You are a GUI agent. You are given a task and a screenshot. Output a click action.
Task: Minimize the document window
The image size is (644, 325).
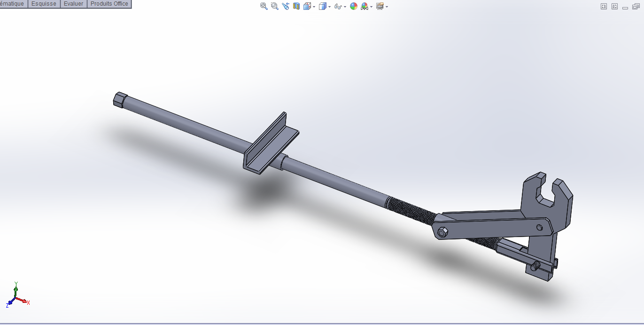coord(625,8)
